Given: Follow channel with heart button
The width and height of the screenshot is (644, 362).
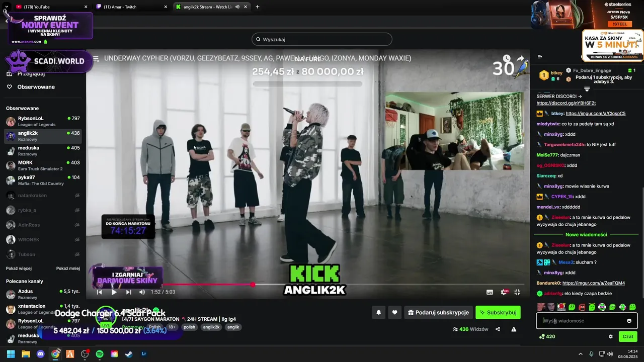Looking at the screenshot, I should coord(394,312).
